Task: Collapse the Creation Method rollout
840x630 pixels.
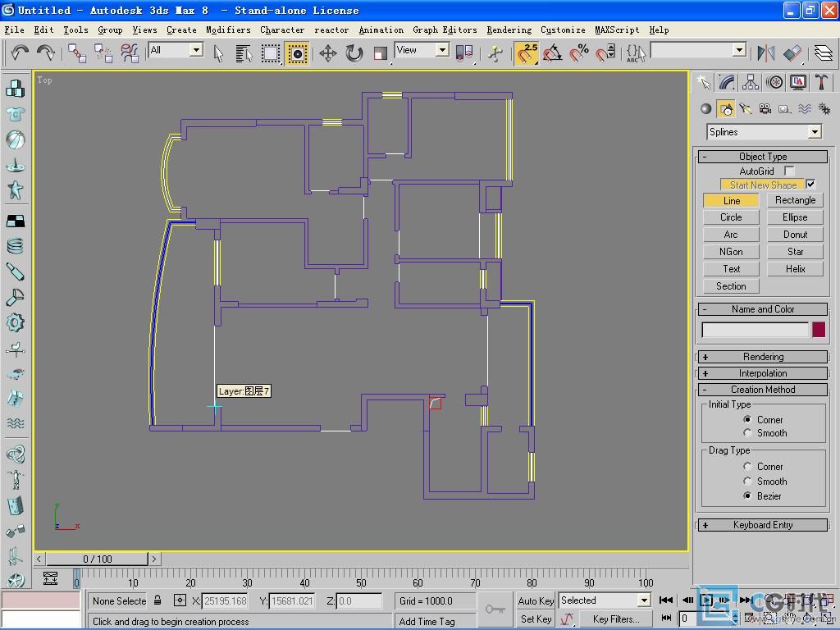Action: click(763, 390)
